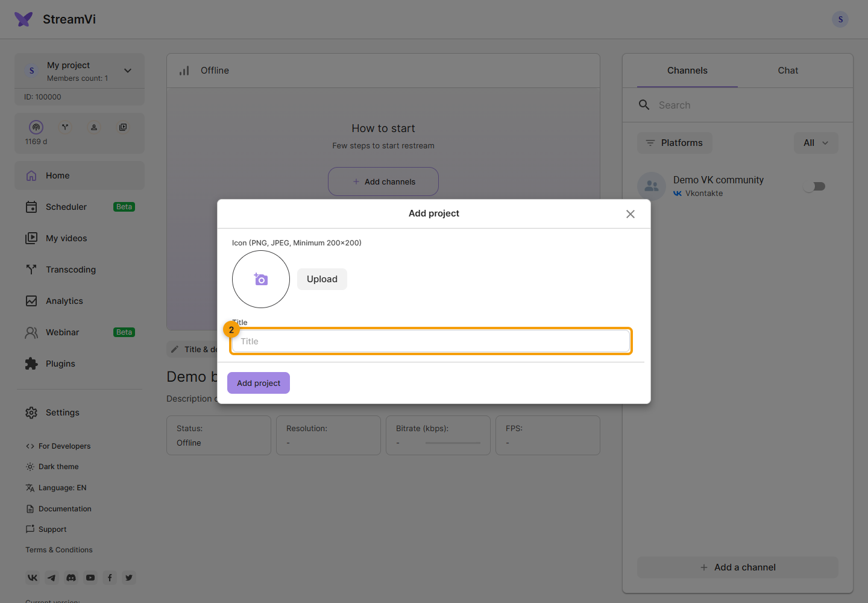Open the Webinar section
Image resolution: width=868 pixels, height=603 pixels.
pyautogui.click(x=80, y=332)
